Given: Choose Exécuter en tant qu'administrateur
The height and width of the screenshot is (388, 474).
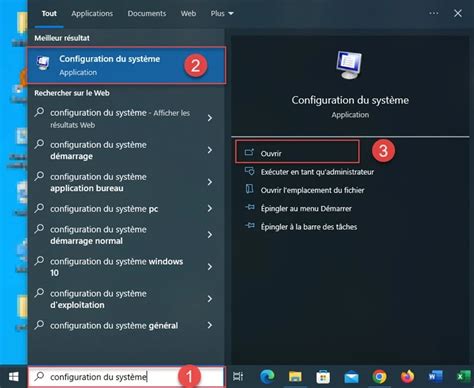Looking at the screenshot, I should 317,172.
